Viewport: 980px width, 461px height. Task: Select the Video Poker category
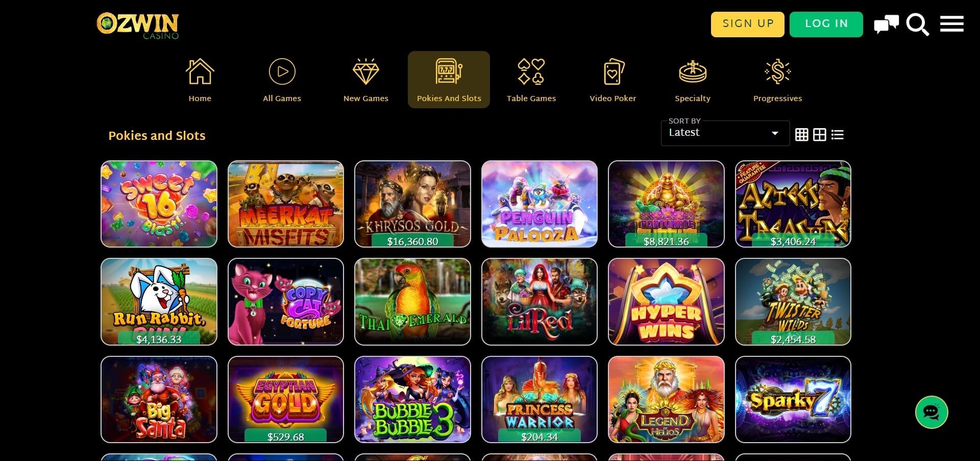[612, 80]
